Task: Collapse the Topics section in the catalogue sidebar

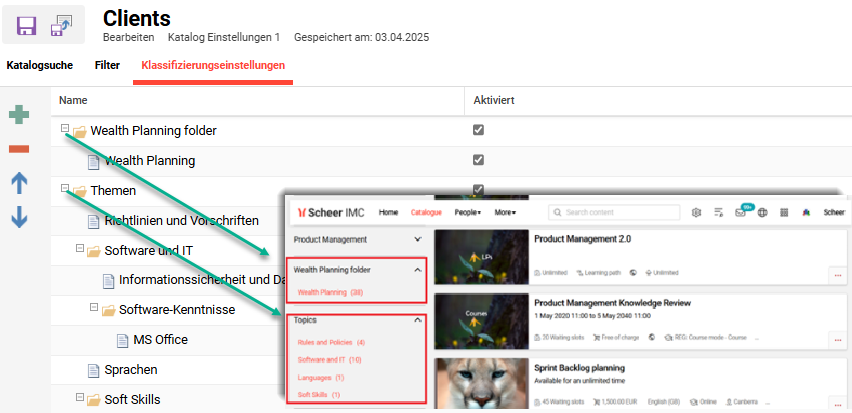Action: click(417, 320)
